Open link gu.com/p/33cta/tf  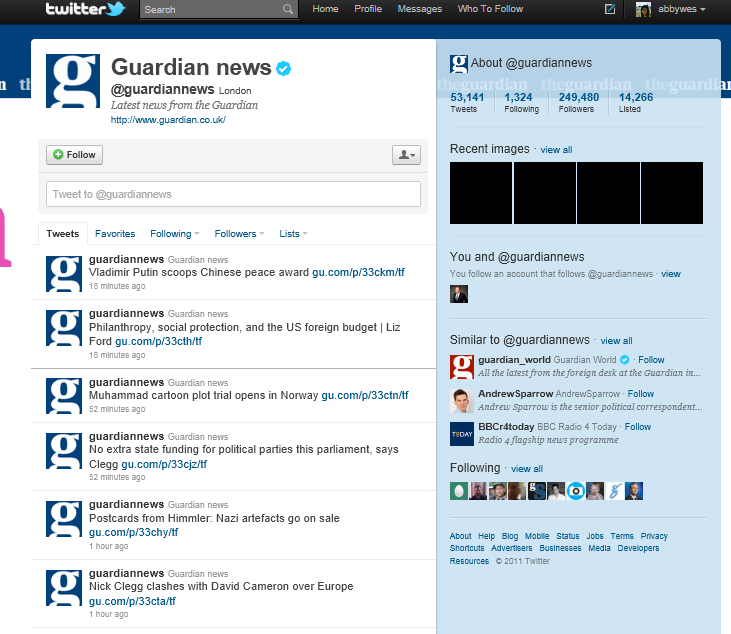click(x=132, y=601)
